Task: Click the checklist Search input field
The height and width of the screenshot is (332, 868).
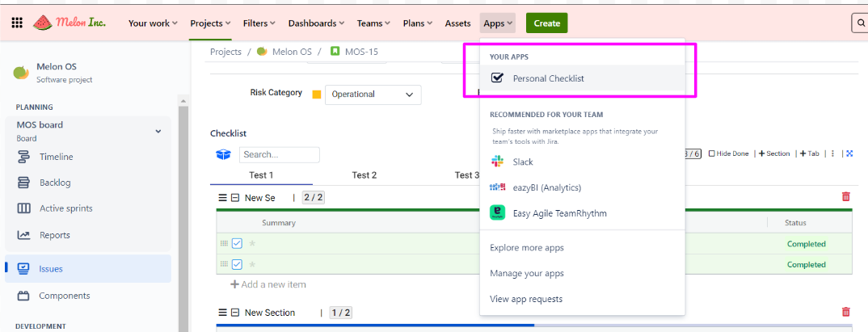Action: (279, 154)
